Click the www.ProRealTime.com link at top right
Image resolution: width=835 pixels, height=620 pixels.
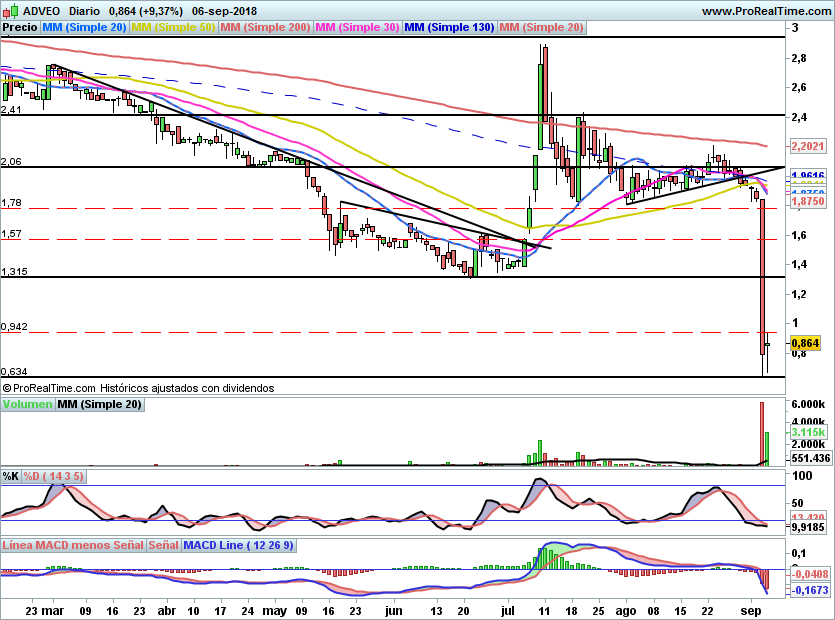tap(765, 11)
